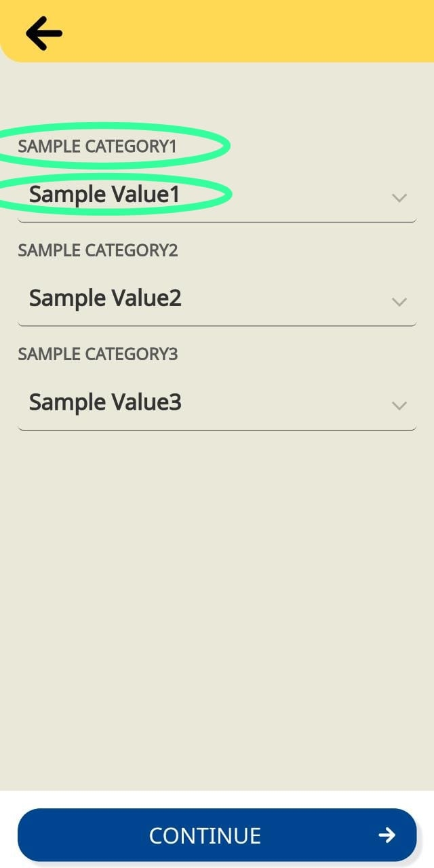434x868 pixels.
Task: Select the SAMPLE CATEGORY1 label
Action: pyautogui.click(x=97, y=146)
